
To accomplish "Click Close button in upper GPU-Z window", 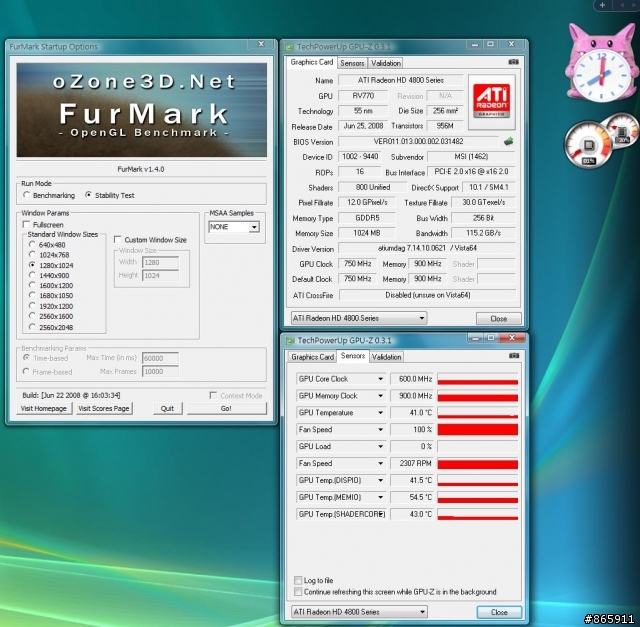I will (x=498, y=318).
